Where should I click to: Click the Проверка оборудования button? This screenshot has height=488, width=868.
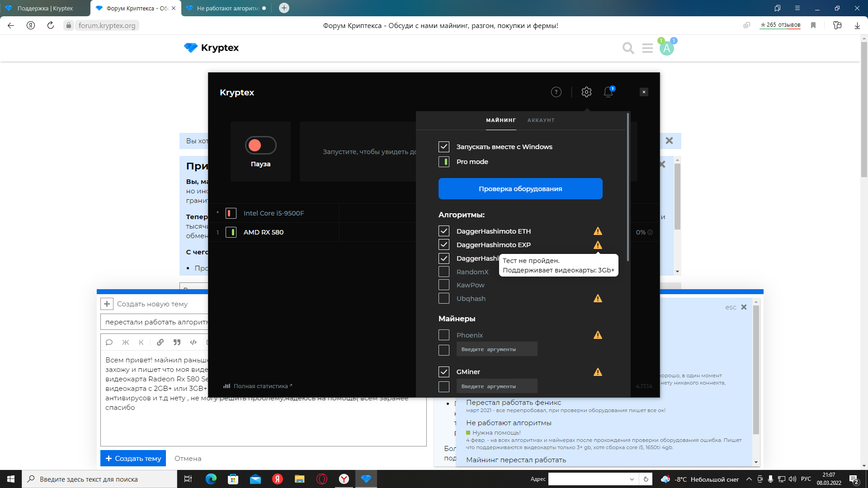tap(520, 188)
